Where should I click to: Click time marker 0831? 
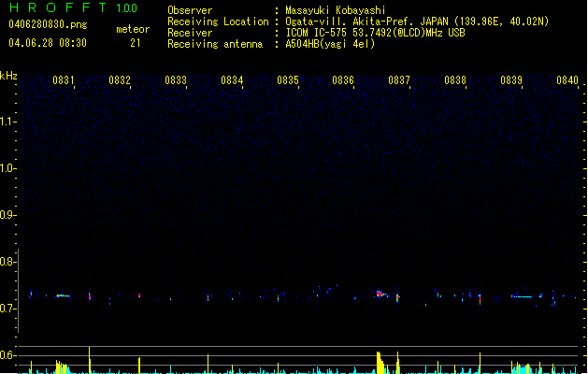point(63,80)
